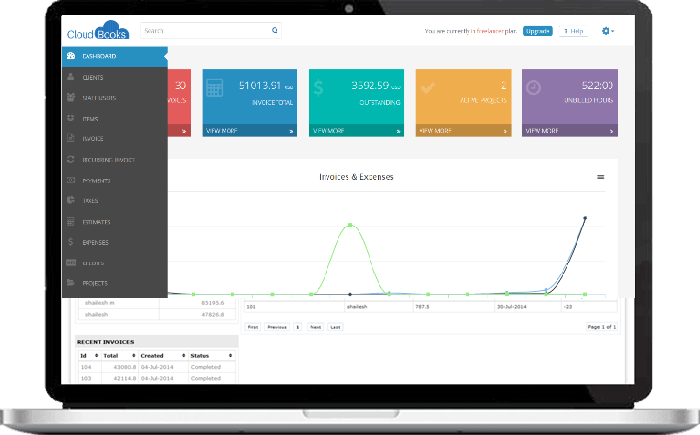Open the chart hamburger menu
The width and height of the screenshot is (700, 435).
pyautogui.click(x=601, y=177)
